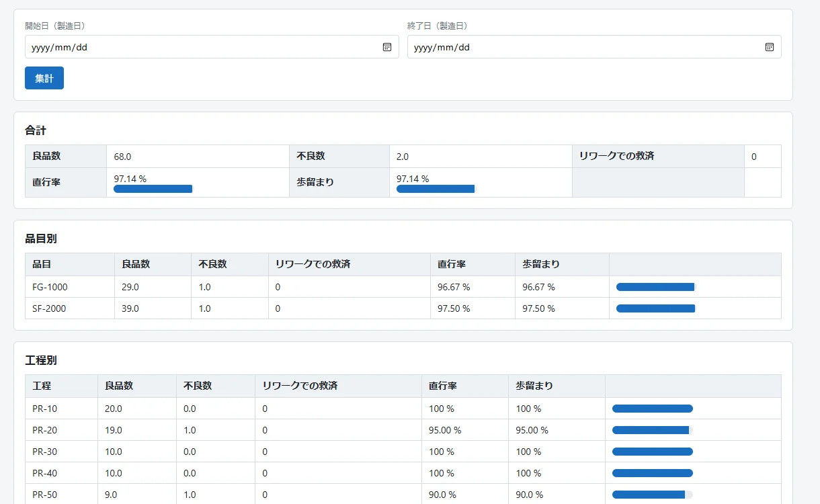Click the 9.0 良品数 cell for PR-50

click(137, 495)
